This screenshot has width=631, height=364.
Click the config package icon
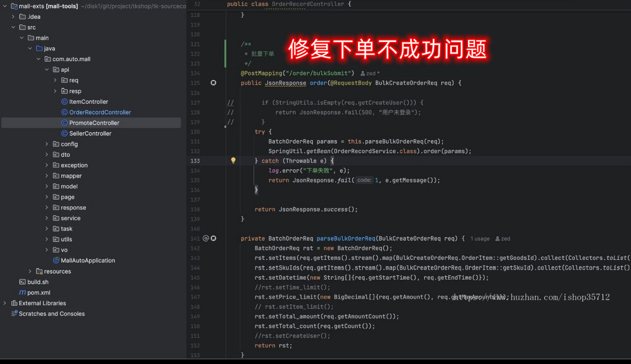[x=56, y=144]
